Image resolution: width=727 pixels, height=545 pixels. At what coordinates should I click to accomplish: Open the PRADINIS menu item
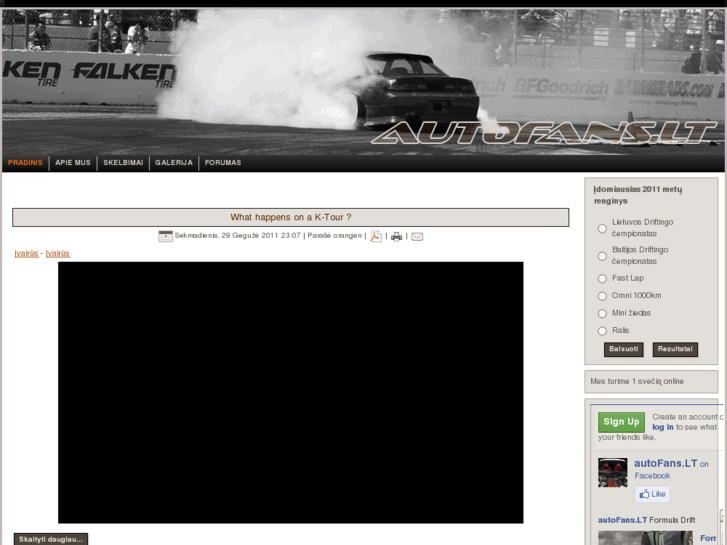coord(25,163)
